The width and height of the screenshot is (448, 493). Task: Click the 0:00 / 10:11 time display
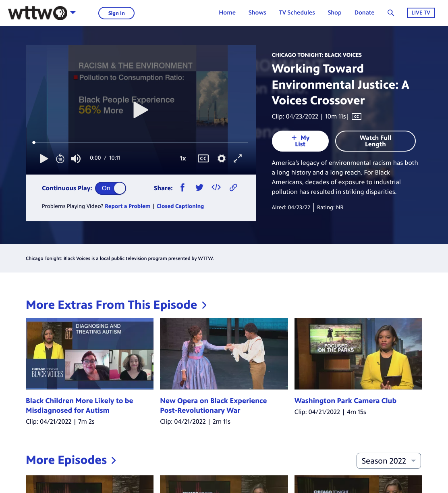(x=105, y=158)
